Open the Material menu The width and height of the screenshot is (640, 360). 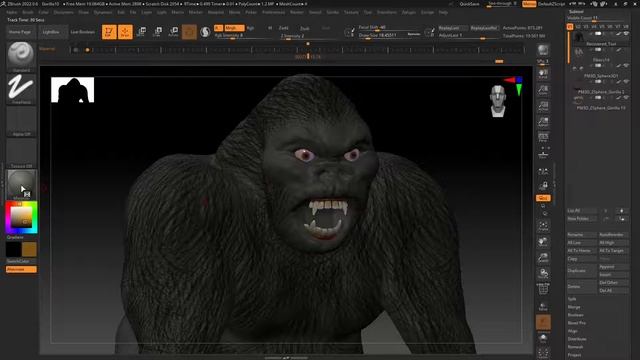click(178, 13)
